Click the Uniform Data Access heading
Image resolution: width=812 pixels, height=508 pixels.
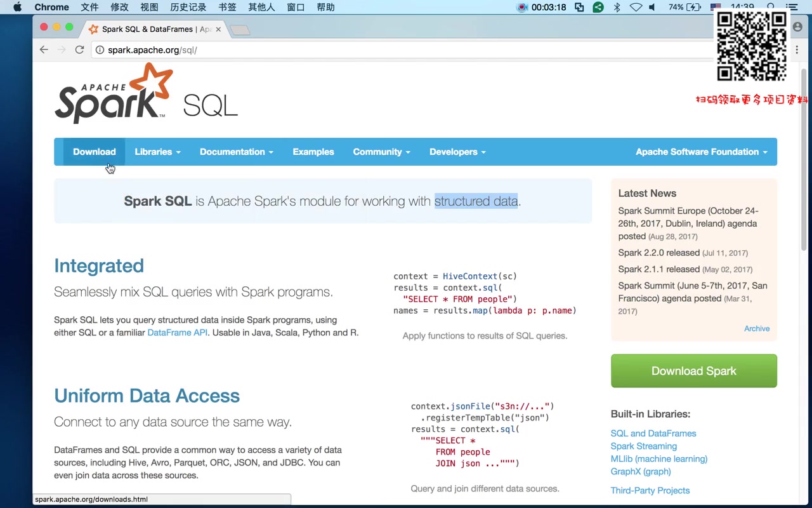[147, 396]
